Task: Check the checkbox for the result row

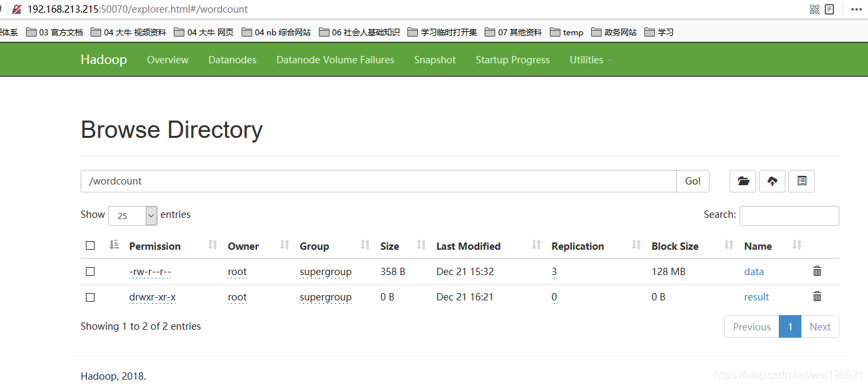Action: click(91, 297)
